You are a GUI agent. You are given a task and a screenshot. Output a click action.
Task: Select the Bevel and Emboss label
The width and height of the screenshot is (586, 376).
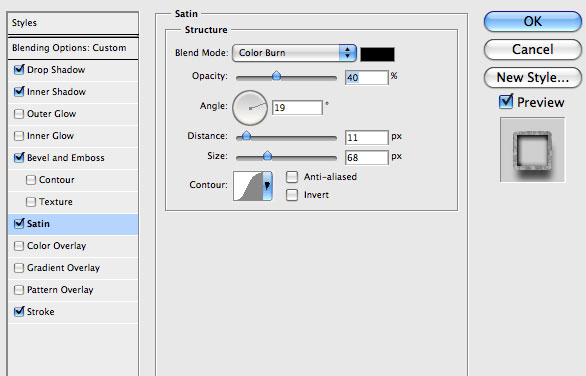pyautogui.click(x=66, y=158)
